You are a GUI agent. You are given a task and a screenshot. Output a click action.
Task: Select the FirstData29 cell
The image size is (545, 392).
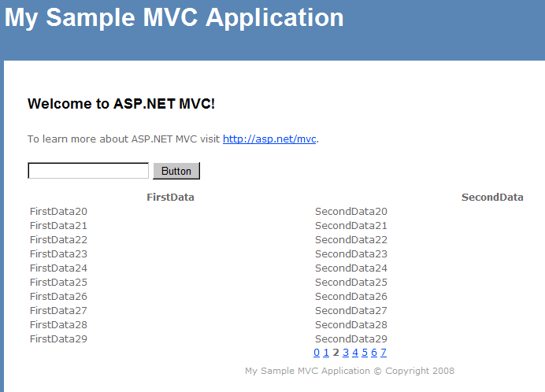point(58,338)
